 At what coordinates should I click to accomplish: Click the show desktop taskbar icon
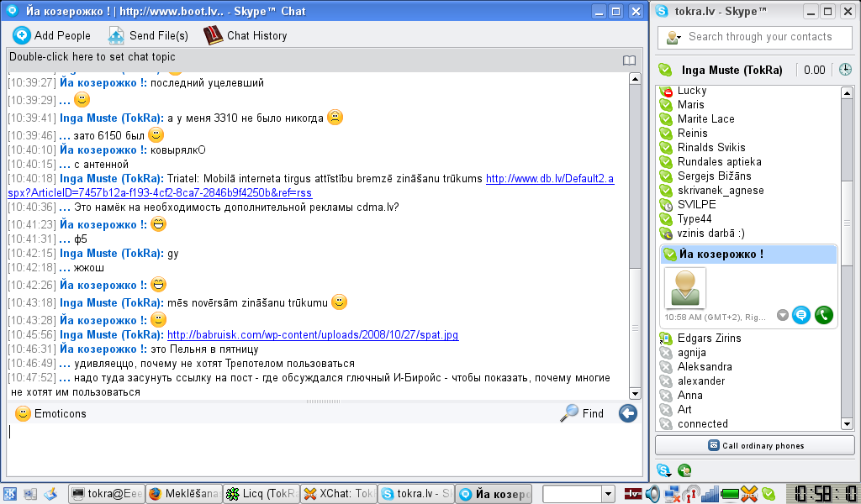coord(30,494)
